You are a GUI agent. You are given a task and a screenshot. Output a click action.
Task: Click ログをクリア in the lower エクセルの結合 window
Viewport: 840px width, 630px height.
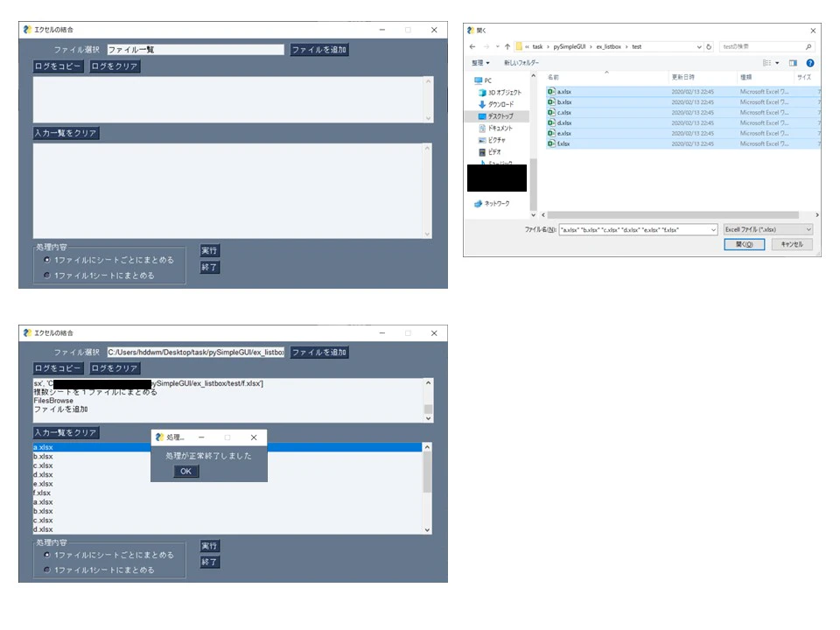click(115, 368)
